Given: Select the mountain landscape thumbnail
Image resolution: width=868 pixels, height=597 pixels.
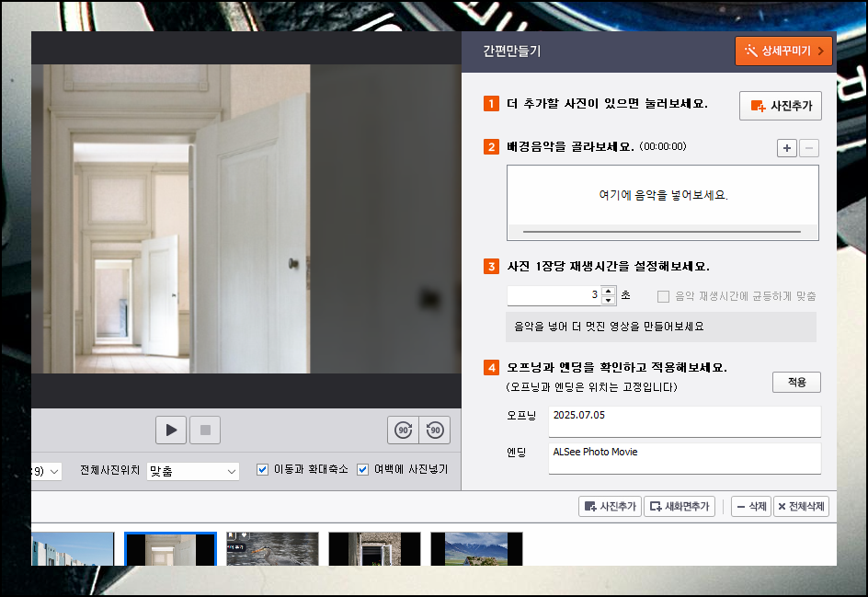Looking at the screenshot, I should tap(476, 549).
